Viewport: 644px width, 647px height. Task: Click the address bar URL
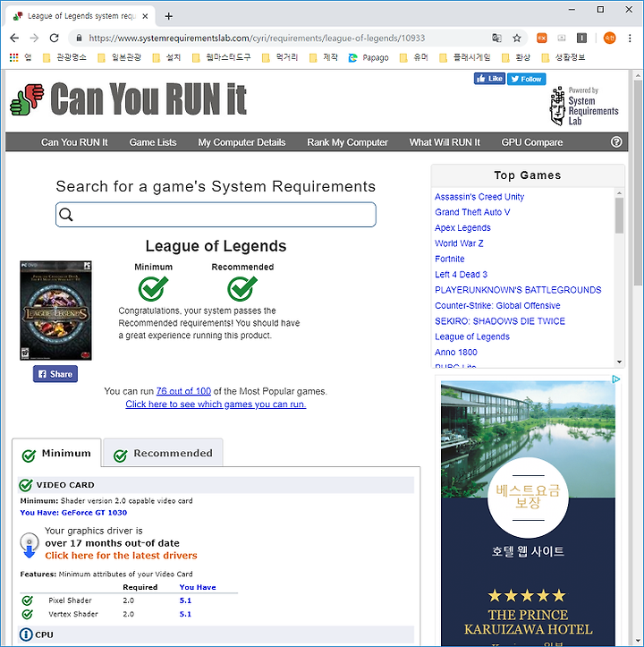[x=257, y=38]
